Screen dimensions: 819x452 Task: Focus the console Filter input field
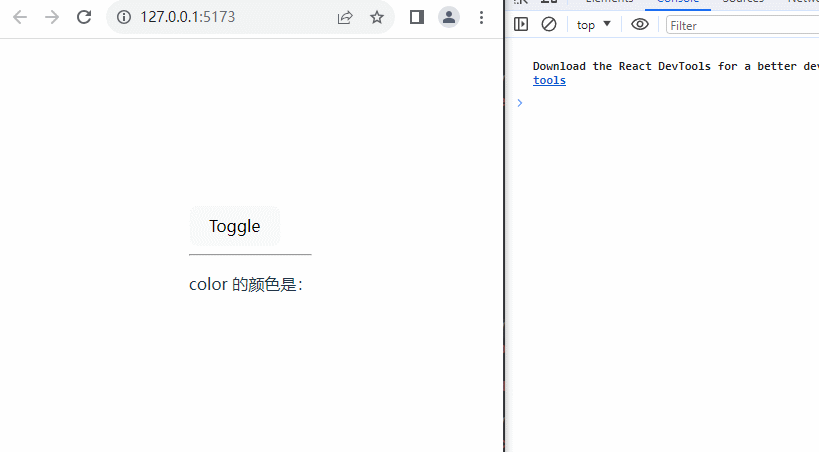pyautogui.click(x=740, y=25)
